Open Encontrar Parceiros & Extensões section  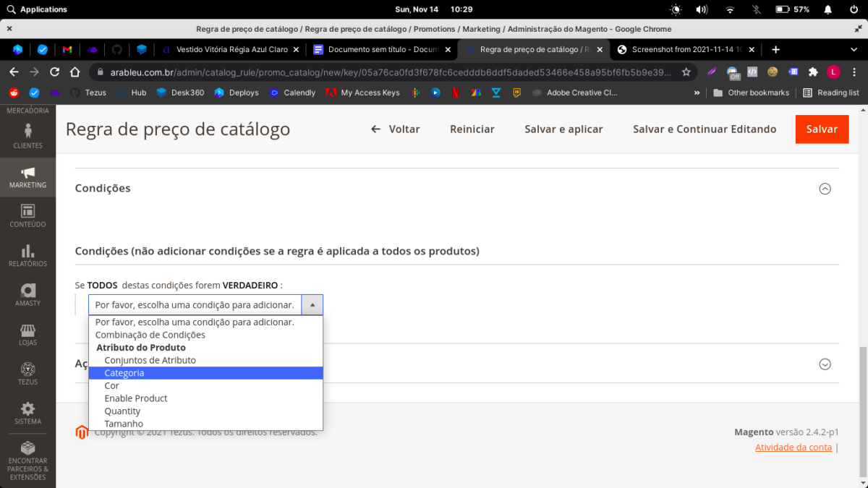27,461
